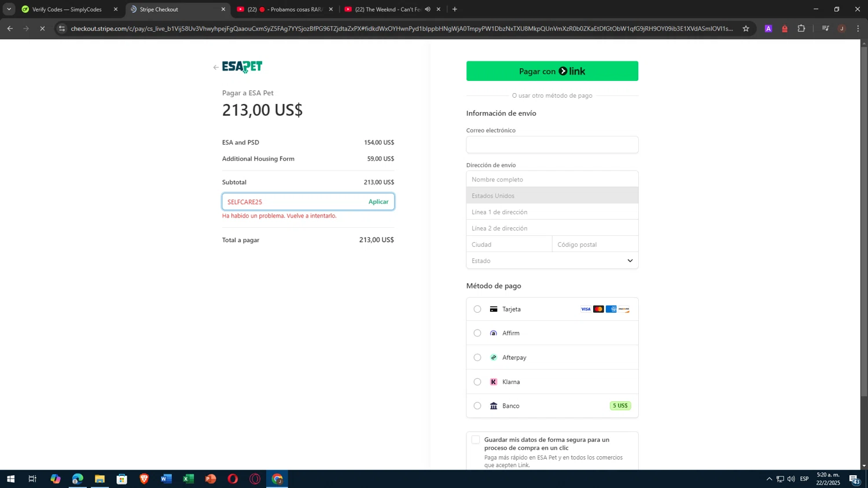The height and width of the screenshot is (488, 868).
Task: Switch to Probamos cosas RAR YouTube tab
Action: click(284, 9)
